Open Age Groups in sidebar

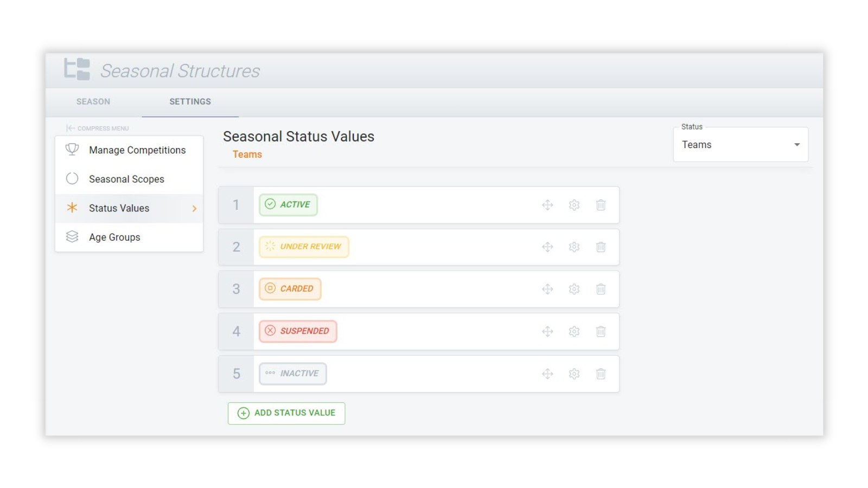[114, 237]
